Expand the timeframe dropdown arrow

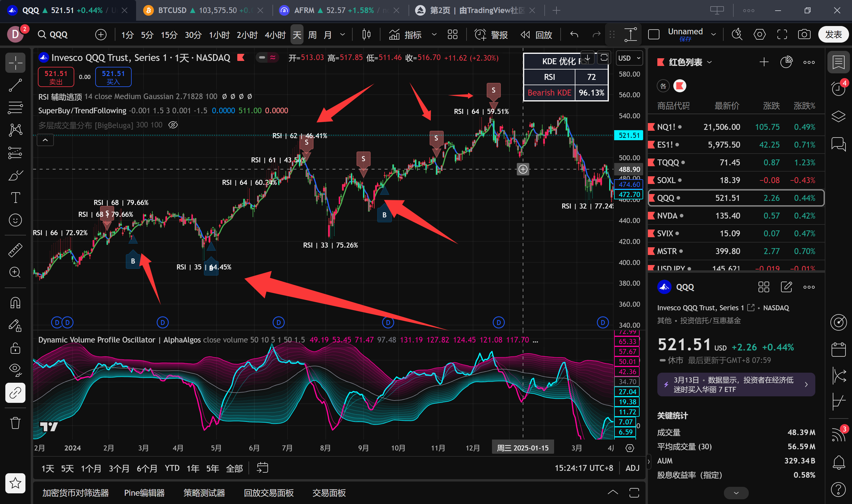343,35
